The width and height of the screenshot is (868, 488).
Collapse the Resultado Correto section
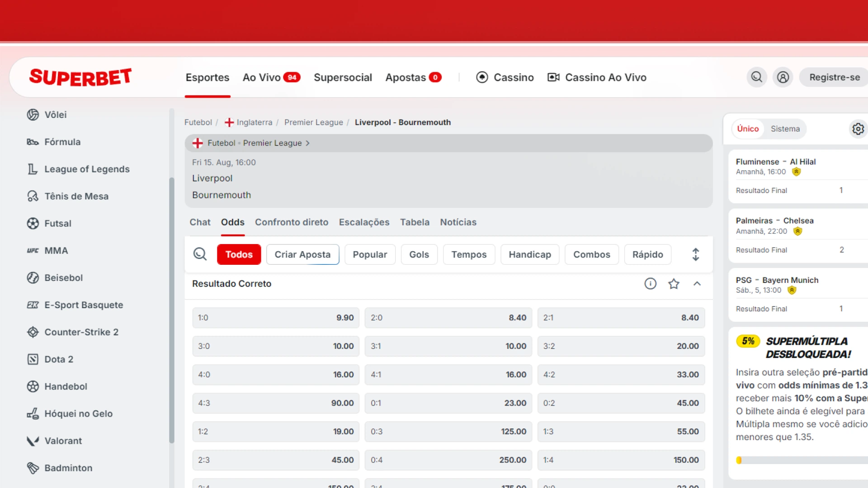point(697,284)
